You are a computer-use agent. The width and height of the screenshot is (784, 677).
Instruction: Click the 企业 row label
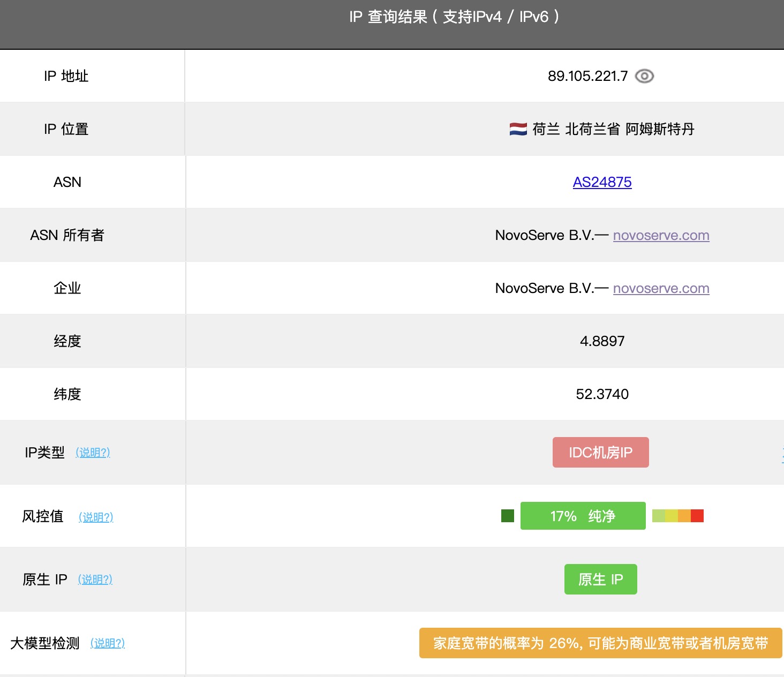pyautogui.click(x=67, y=288)
